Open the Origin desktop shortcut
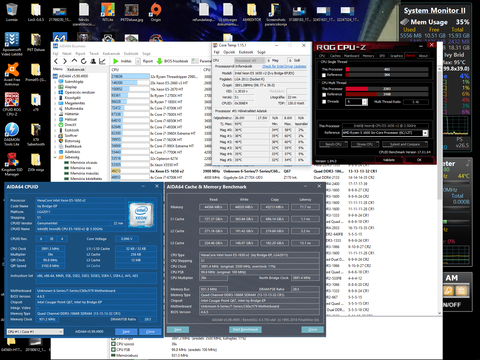 (x=155, y=11)
